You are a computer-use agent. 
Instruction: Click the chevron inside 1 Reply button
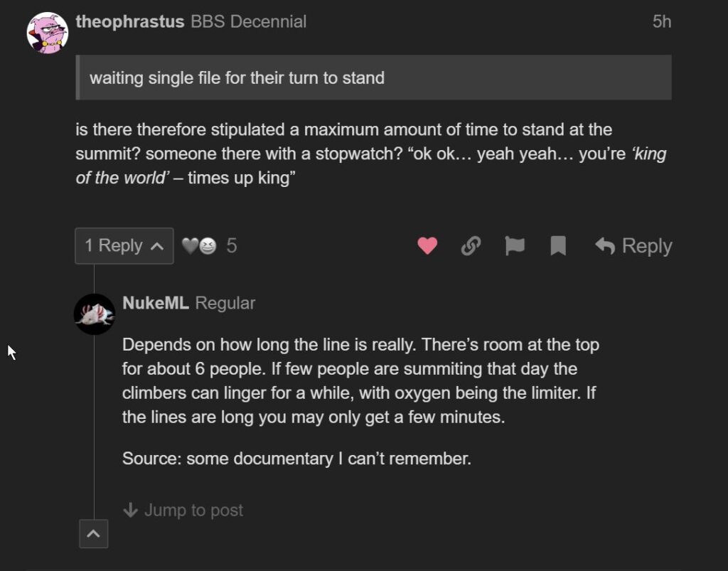click(158, 246)
